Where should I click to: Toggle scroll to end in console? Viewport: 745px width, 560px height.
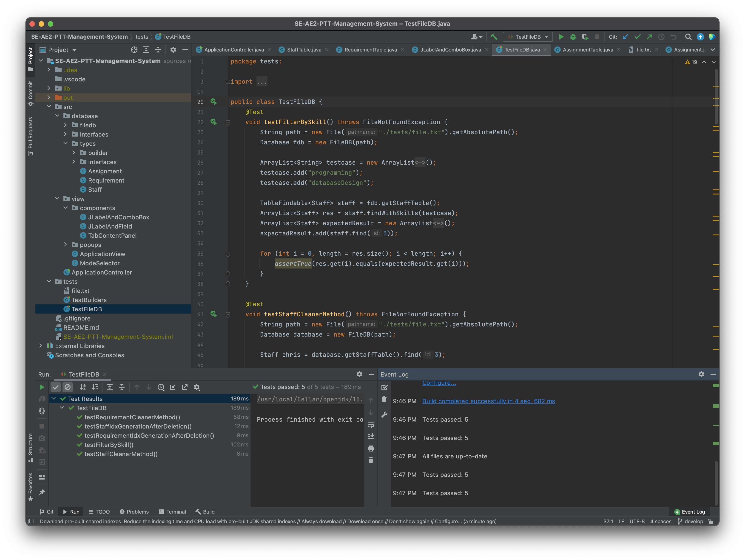point(371,436)
